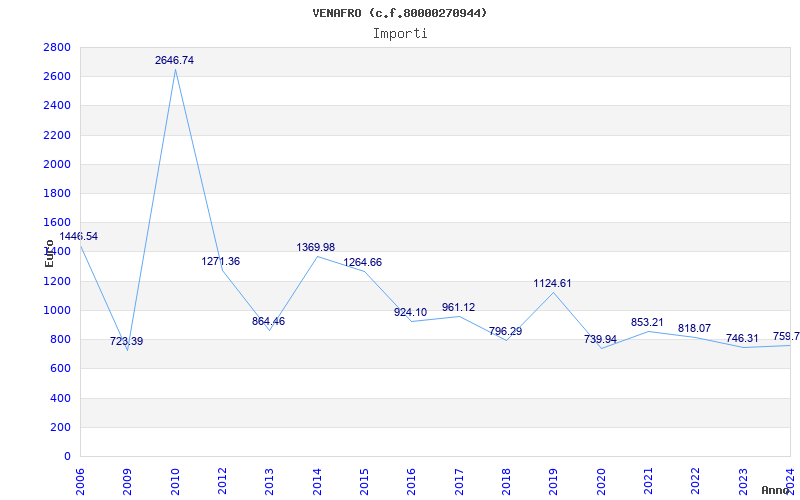Select the 1600 y-axis tick label
The width and height of the screenshot is (800, 500).
[x=57, y=222]
